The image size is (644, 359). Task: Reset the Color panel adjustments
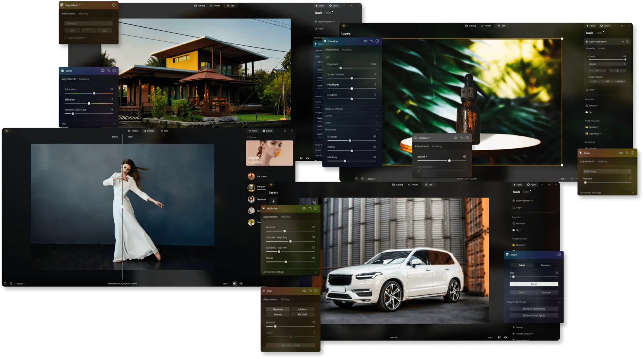tap(108, 70)
